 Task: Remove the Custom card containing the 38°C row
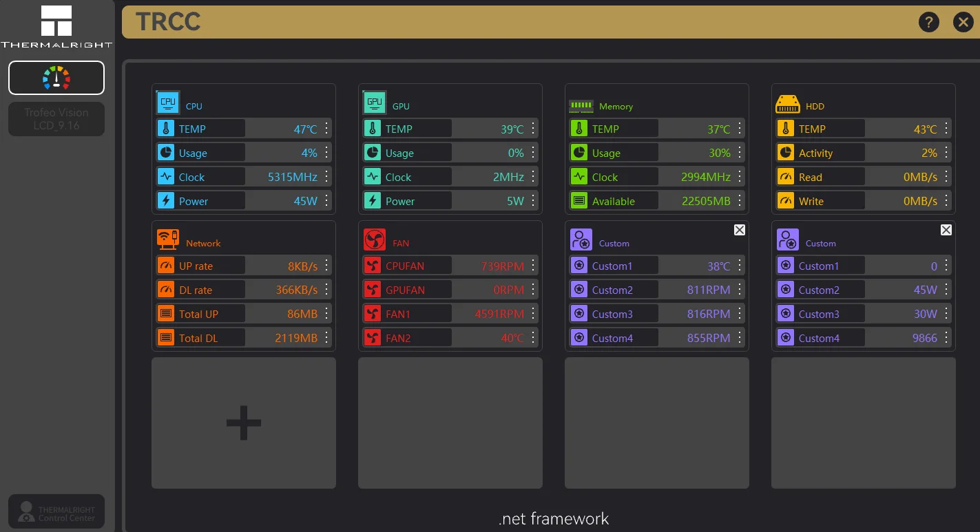point(740,230)
